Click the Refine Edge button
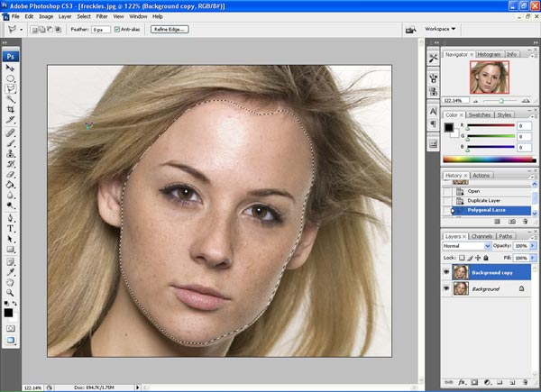The height and width of the screenshot is (392, 541). click(170, 30)
